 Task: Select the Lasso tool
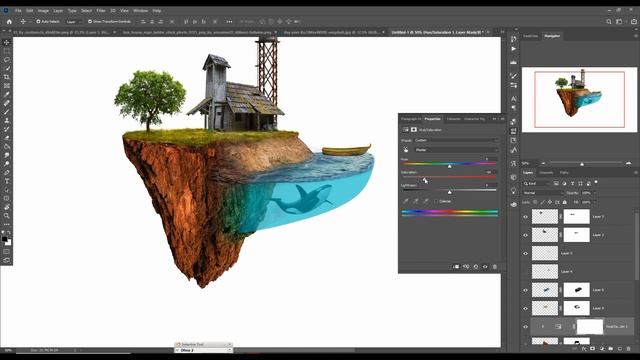[x=7, y=60]
